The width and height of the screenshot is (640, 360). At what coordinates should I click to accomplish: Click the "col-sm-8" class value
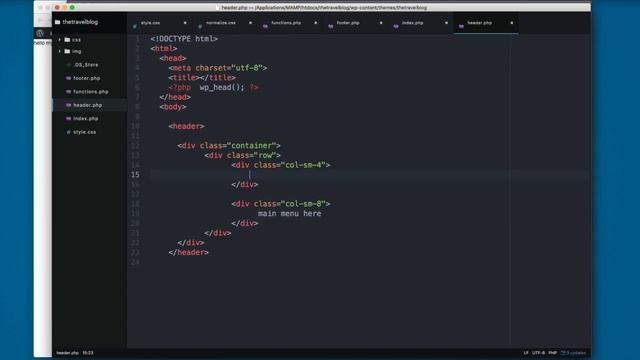pos(303,204)
